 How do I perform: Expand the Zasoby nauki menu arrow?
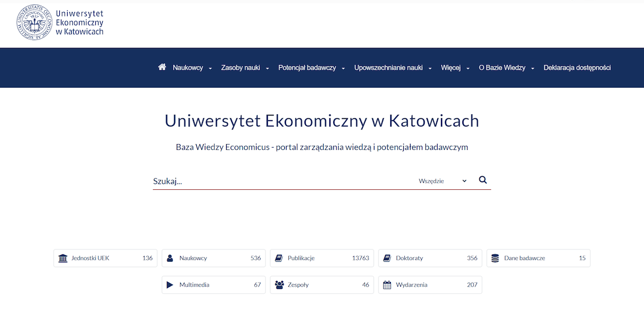click(267, 69)
